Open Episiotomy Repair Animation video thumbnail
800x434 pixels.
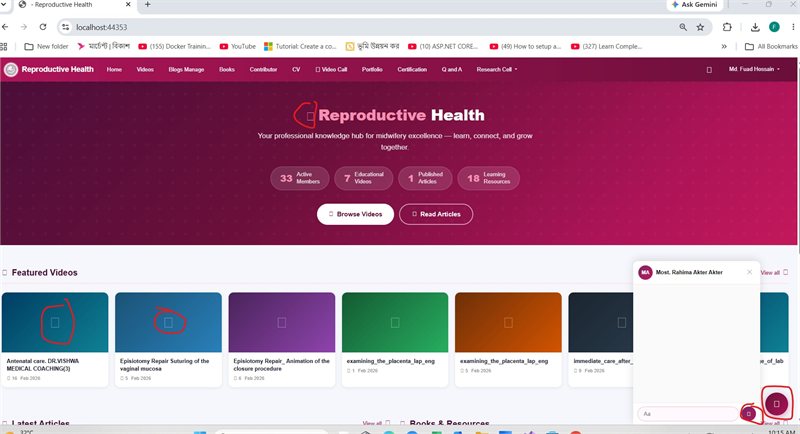coord(282,322)
